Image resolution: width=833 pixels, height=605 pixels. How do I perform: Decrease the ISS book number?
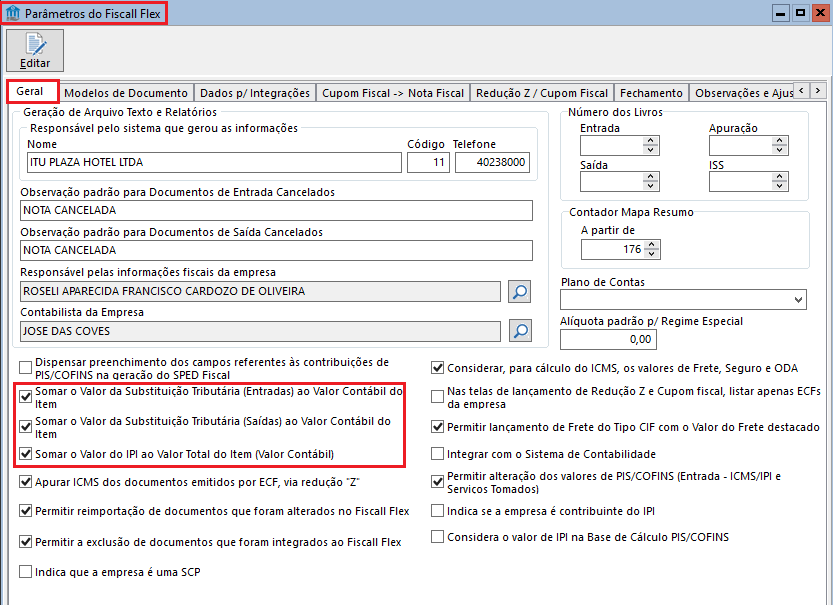[779, 186]
